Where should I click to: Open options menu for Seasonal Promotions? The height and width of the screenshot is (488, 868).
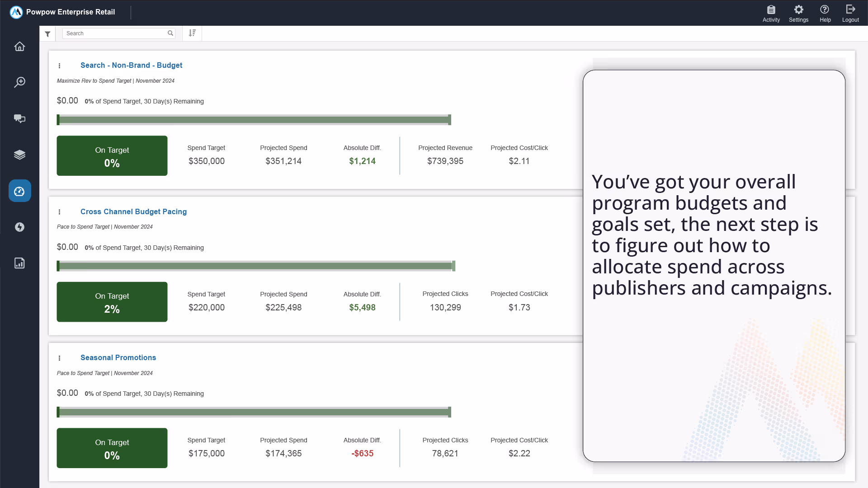coord(59,358)
